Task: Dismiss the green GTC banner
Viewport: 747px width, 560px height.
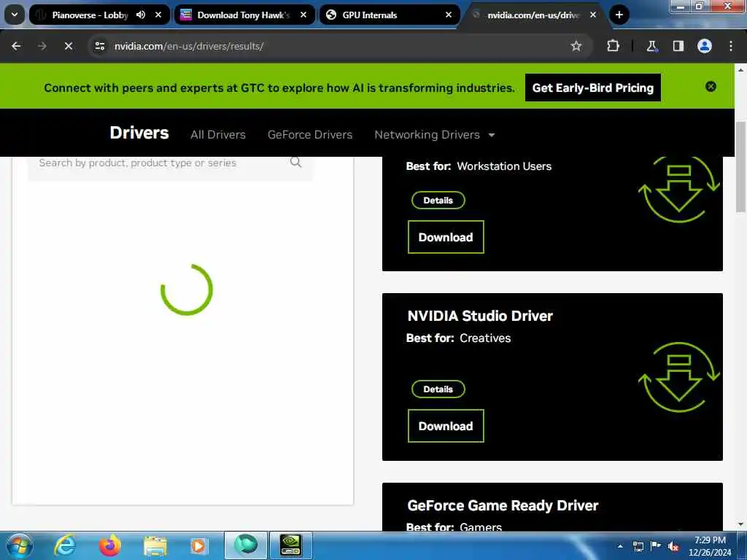Action: (711, 87)
